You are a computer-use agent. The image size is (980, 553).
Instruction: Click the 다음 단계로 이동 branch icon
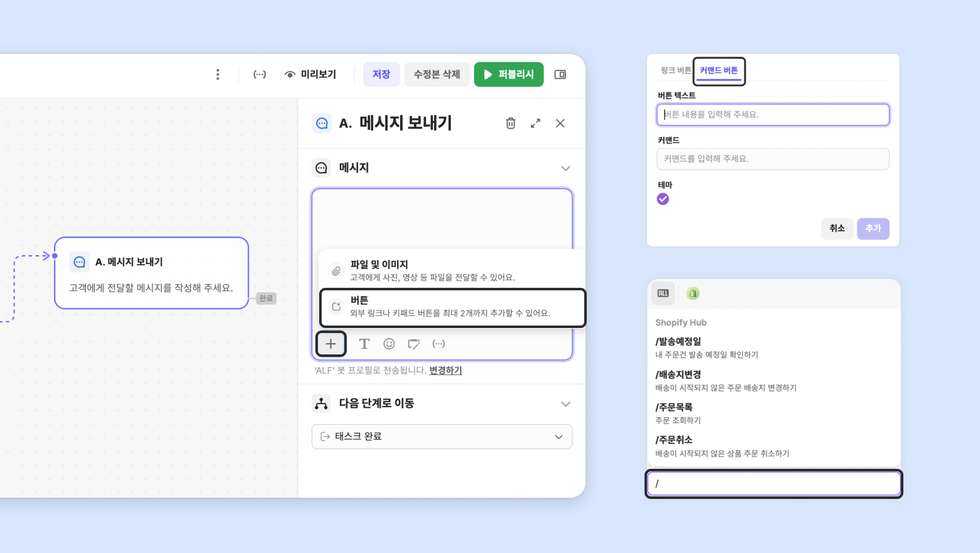pyautogui.click(x=322, y=404)
